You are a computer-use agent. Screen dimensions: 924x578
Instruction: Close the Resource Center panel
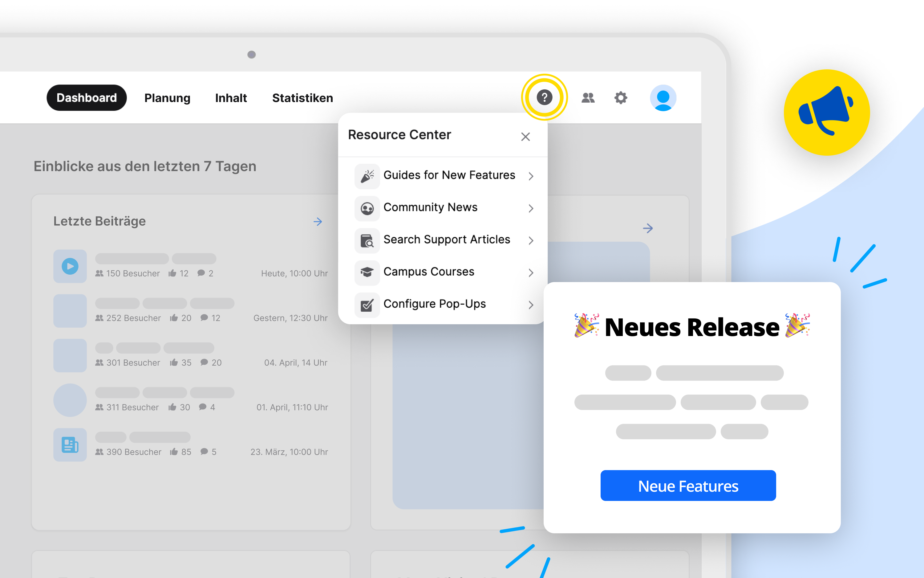pos(525,137)
